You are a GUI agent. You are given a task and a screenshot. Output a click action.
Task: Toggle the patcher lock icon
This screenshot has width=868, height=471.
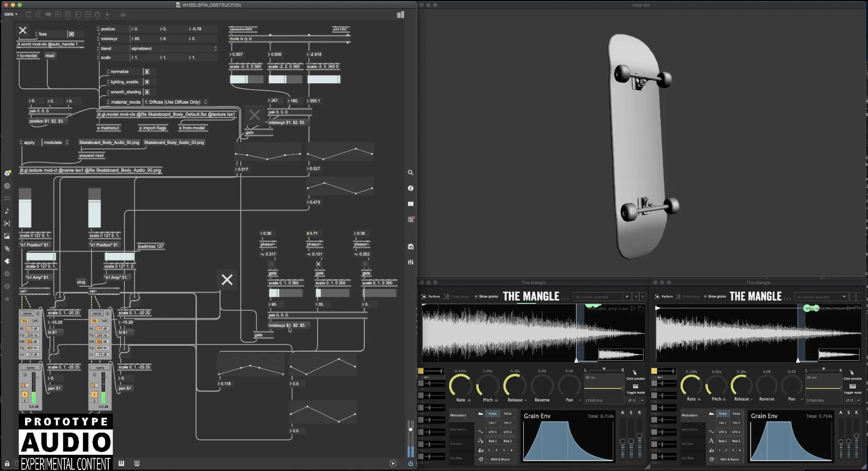click(x=7, y=463)
